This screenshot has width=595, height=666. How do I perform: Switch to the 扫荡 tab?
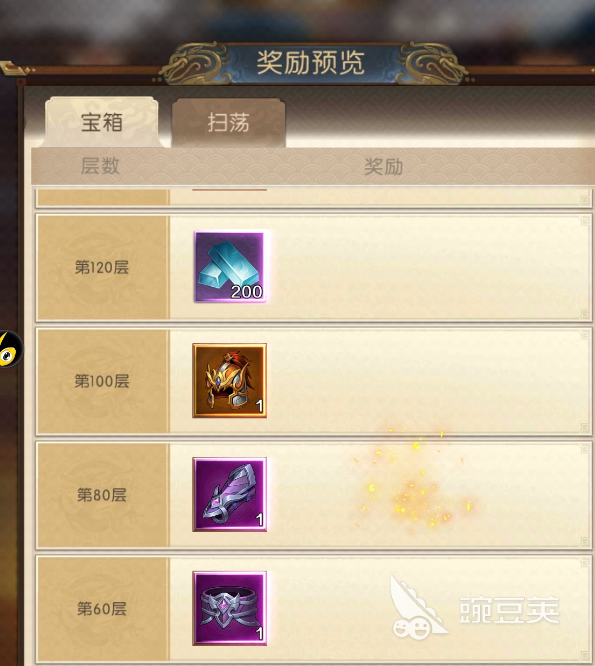[x=228, y=123]
